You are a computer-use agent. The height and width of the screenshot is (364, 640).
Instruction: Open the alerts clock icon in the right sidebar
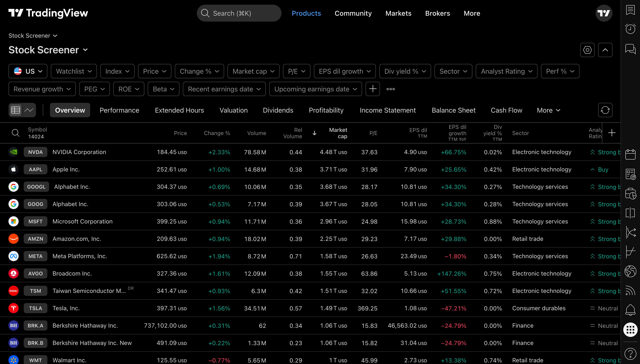tap(630, 29)
